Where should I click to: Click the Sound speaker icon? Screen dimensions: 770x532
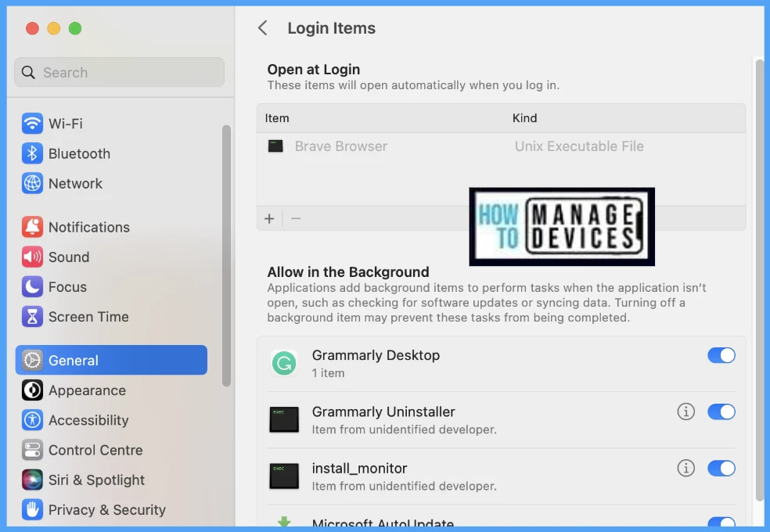(32, 257)
